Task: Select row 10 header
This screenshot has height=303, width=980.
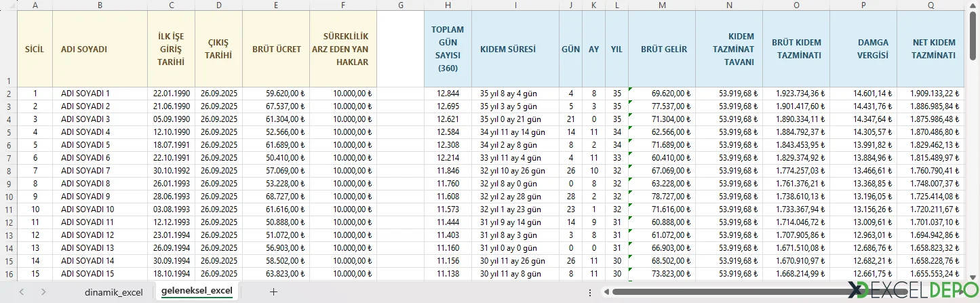Action: pos(8,197)
